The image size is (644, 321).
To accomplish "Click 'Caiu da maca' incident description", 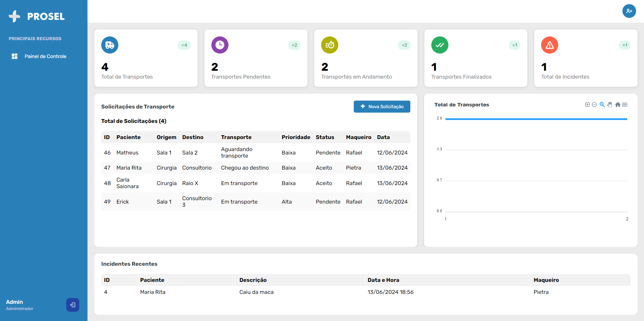I will point(256,292).
